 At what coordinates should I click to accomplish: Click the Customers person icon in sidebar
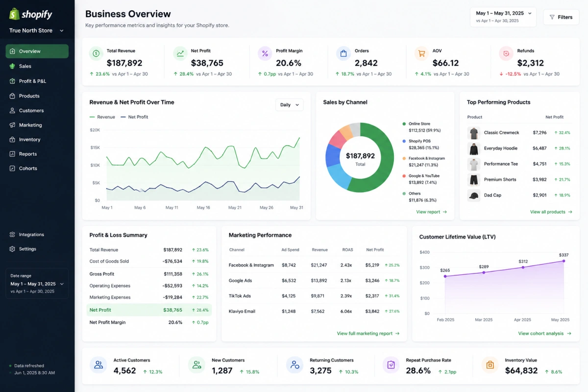click(12, 111)
